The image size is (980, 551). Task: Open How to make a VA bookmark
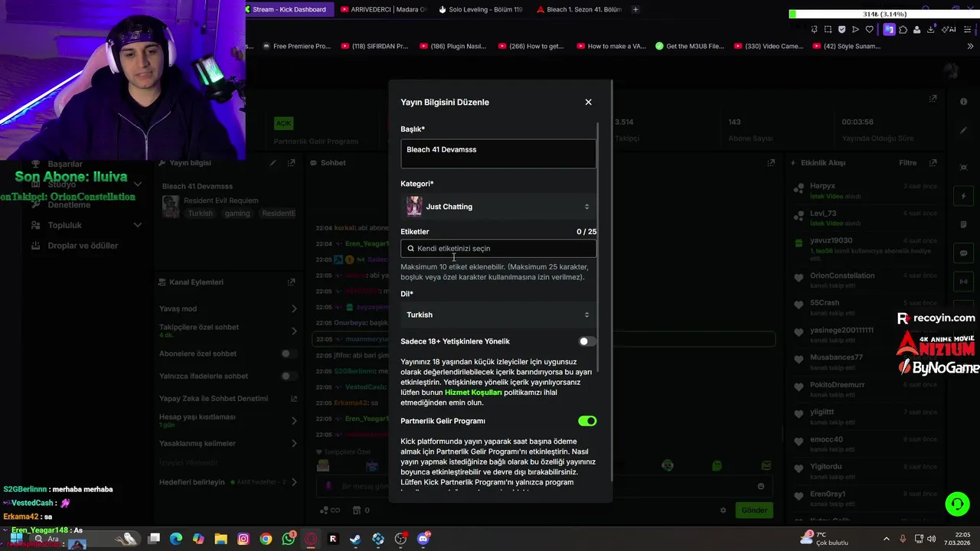click(x=610, y=46)
